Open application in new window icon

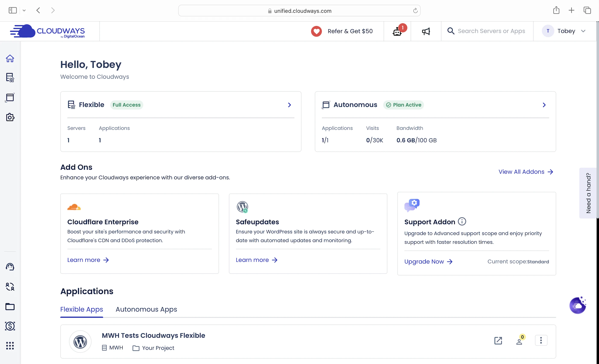click(x=498, y=341)
